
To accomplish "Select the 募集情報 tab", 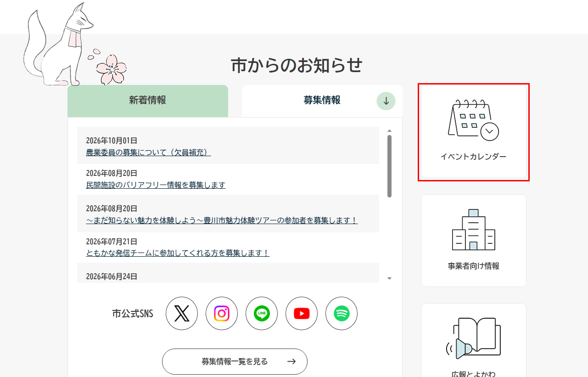I will (322, 101).
